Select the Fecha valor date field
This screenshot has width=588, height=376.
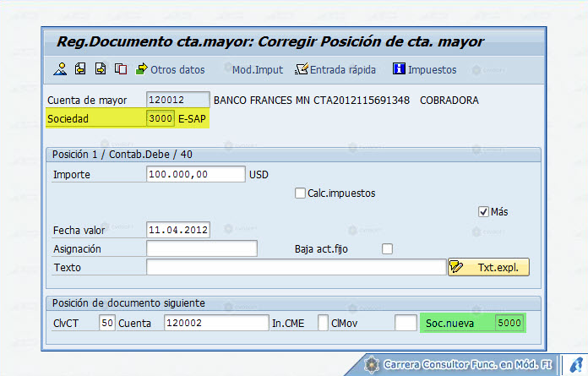(178, 230)
